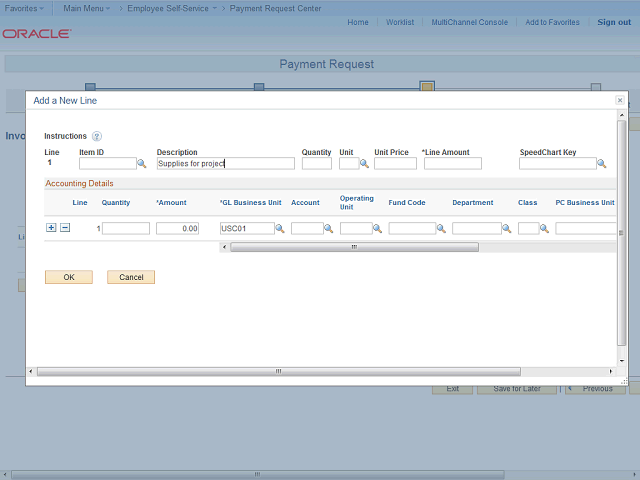This screenshot has width=640, height=480.
Task: Open the Operating Unit lookup icon
Action: click(378, 229)
